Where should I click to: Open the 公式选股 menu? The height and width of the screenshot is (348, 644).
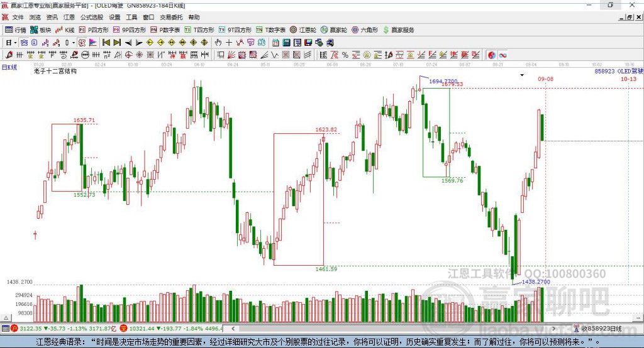pyautogui.click(x=92, y=17)
